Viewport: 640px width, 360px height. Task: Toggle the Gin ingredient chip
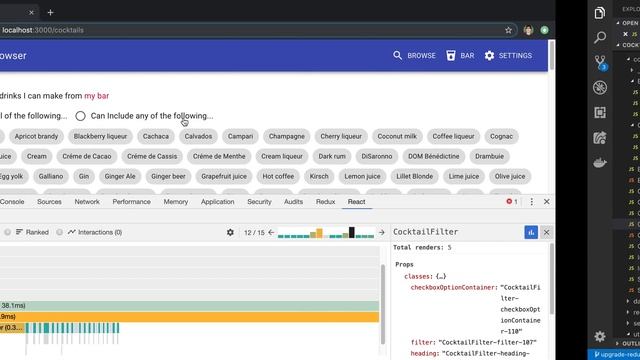click(x=84, y=176)
